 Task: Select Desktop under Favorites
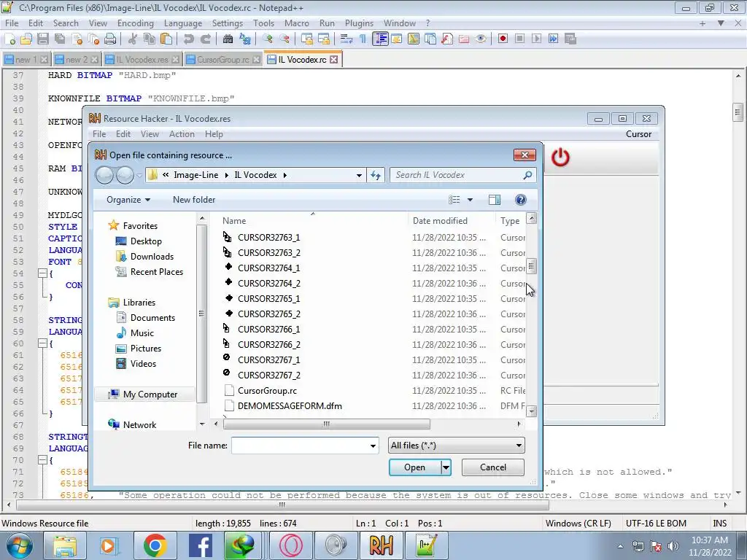[146, 241]
